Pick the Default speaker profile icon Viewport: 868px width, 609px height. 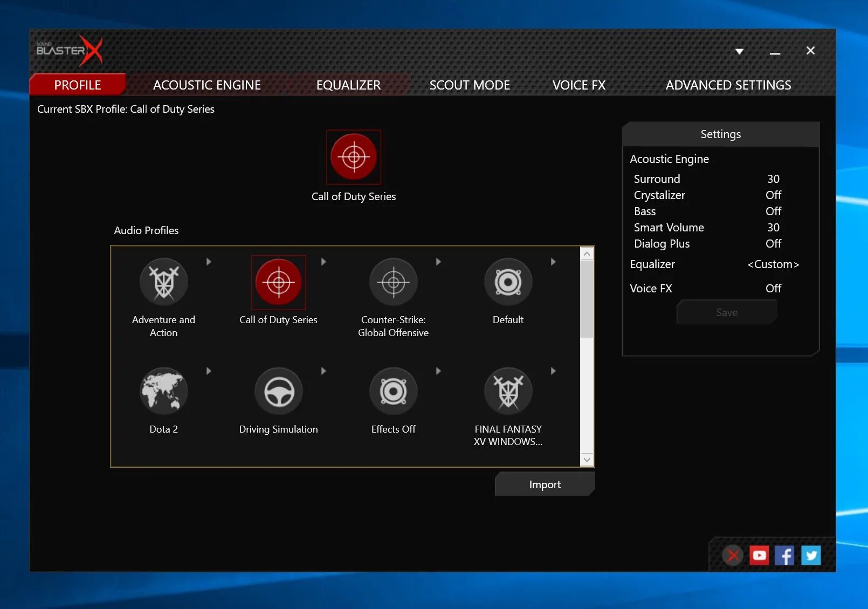(508, 282)
